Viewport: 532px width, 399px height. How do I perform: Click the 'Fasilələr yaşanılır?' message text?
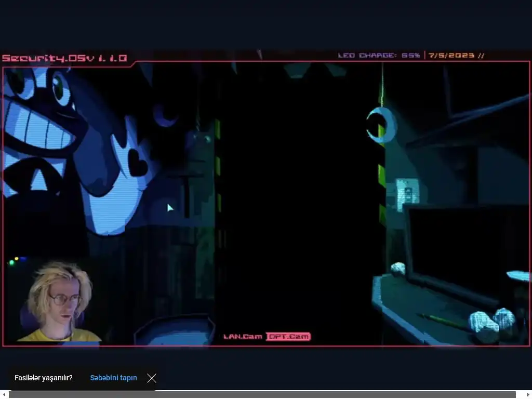point(44,378)
